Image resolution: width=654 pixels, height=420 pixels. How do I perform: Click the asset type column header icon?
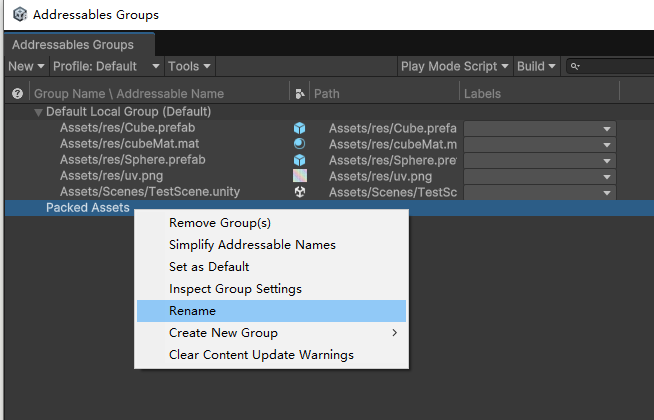click(x=299, y=94)
